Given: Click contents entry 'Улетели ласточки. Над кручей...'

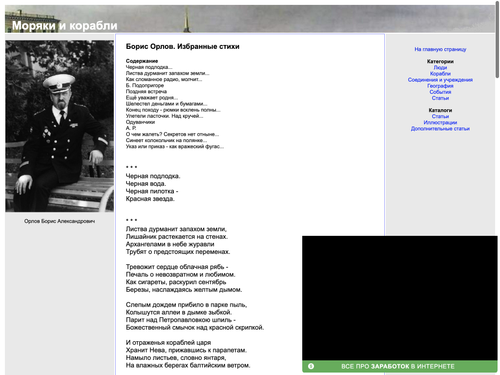Looking at the screenshot, I should click(x=164, y=116).
